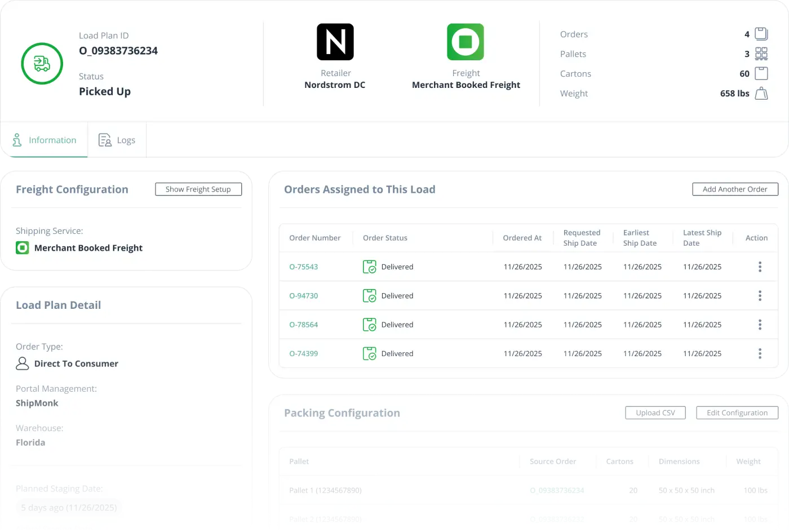The image size is (789, 532).
Task: Click the Load Plan ID O_09383736234
Action: (118, 51)
